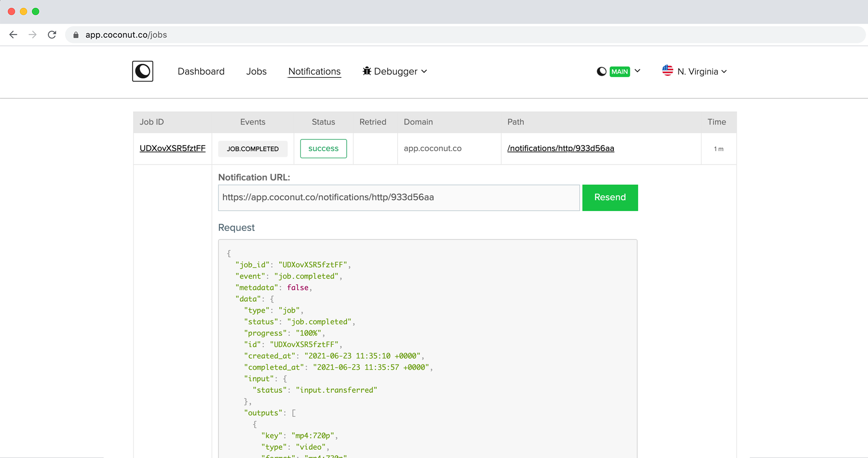Click the US flag region icon
This screenshot has height=458, width=868.
point(667,71)
